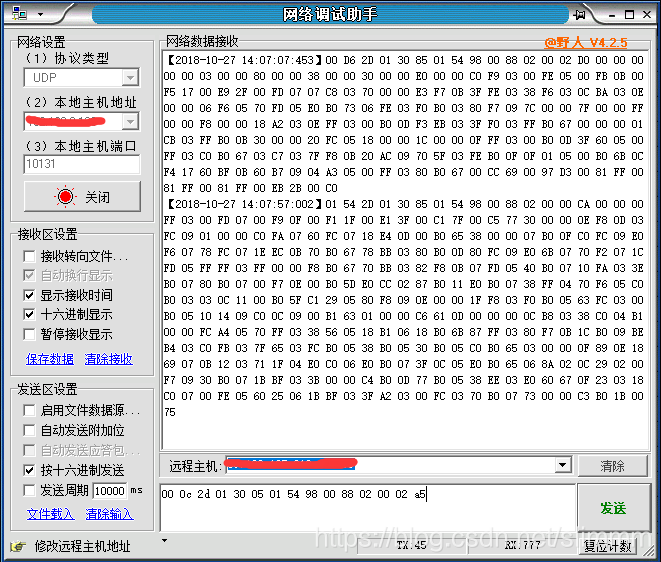Open the UDP protocol type dropdown

point(130,78)
